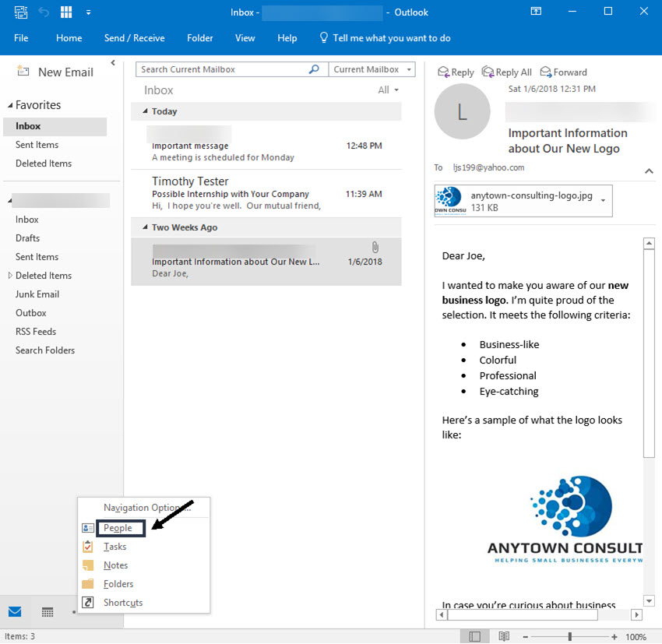This screenshot has width=662, height=644.
Task: Click the Forward icon
Action: (563, 72)
